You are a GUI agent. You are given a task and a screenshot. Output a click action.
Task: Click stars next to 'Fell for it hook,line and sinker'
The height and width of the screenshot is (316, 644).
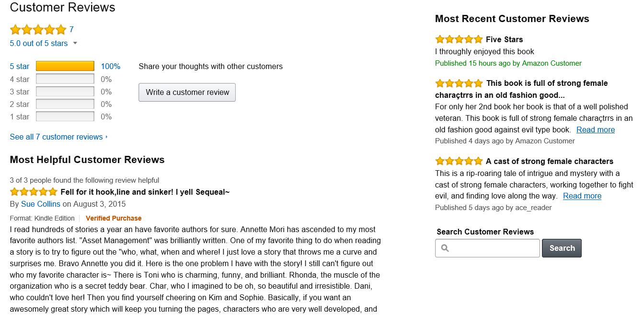pos(34,192)
